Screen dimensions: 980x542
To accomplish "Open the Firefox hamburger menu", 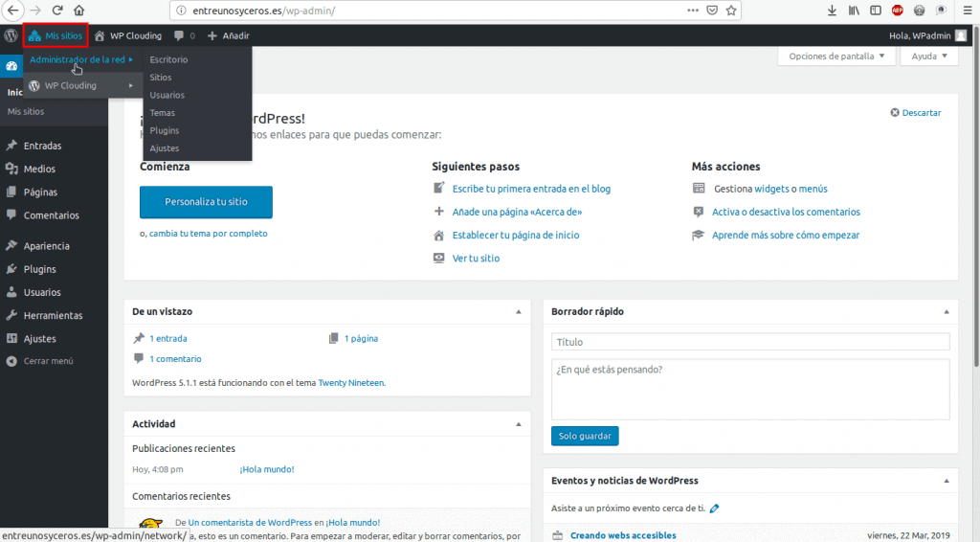I will pos(967,10).
